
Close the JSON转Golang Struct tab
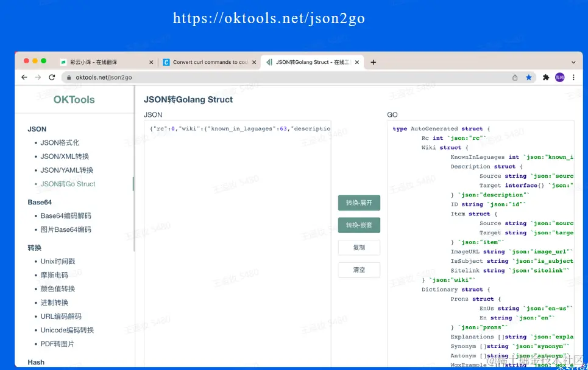pos(357,62)
